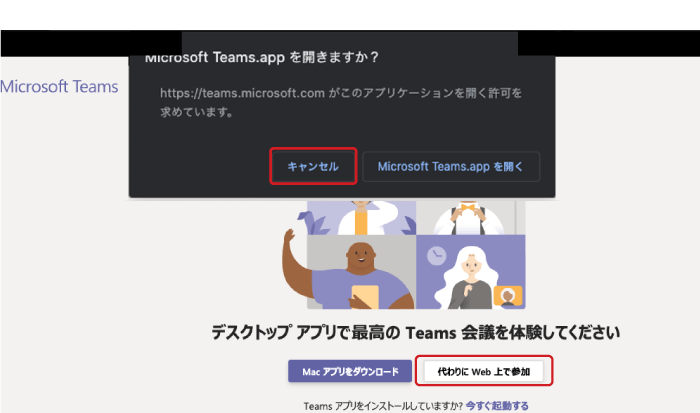Click Microsoft Teams.app を開く button
The height and width of the screenshot is (413, 700).
coord(451,167)
